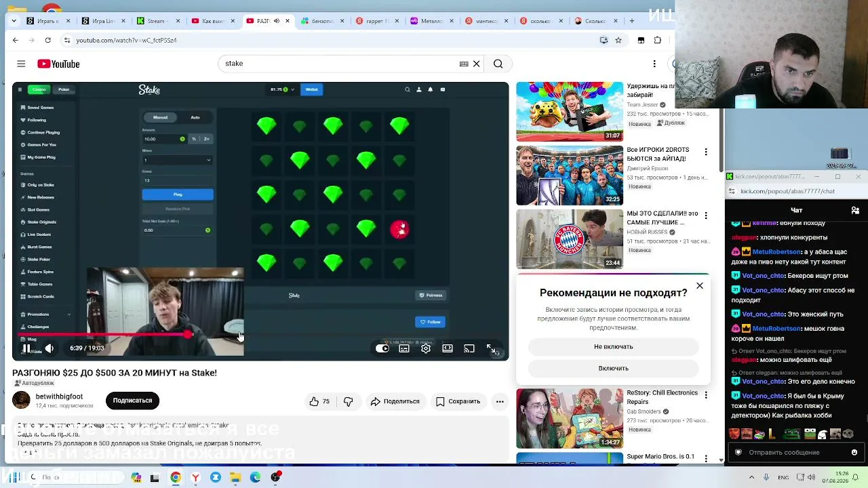The width and height of the screenshot is (868, 488).
Task: Open the Windows Start menu
Action: click(14, 478)
